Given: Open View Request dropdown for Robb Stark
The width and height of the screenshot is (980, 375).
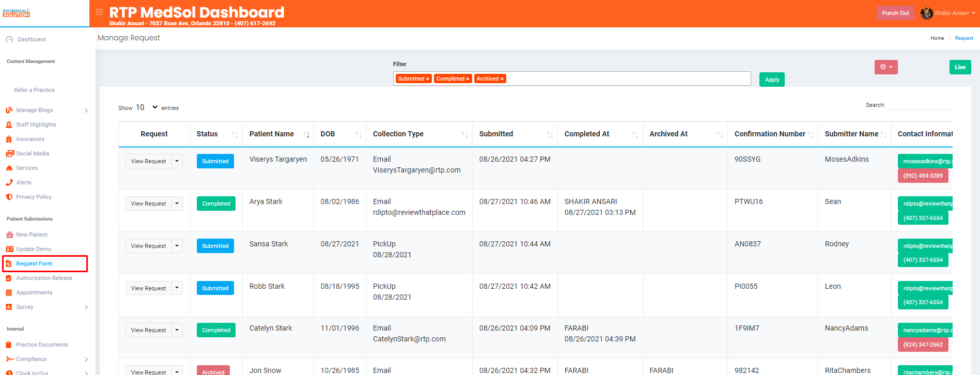Looking at the screenshot, I should pyautogui.click(x=177, y=288).
